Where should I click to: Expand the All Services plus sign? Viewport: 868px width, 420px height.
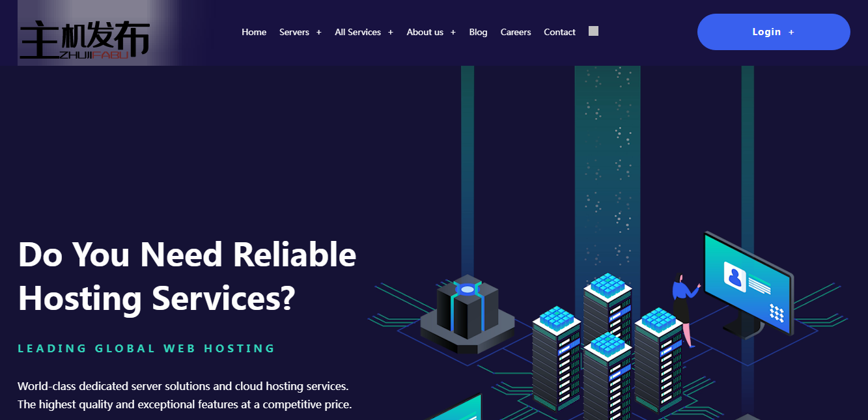pos(391,33)
